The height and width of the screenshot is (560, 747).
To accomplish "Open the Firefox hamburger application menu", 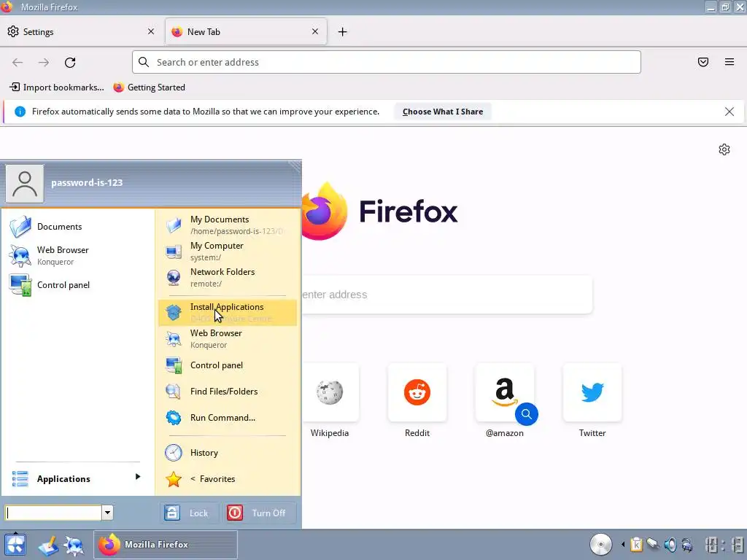I will tap(729, 62).
